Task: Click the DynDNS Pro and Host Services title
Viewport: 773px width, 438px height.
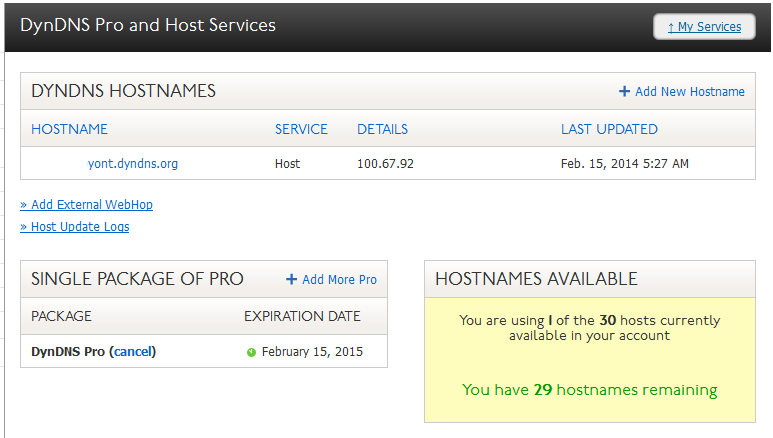Action: pyautogui.click(x=148, y=25)
